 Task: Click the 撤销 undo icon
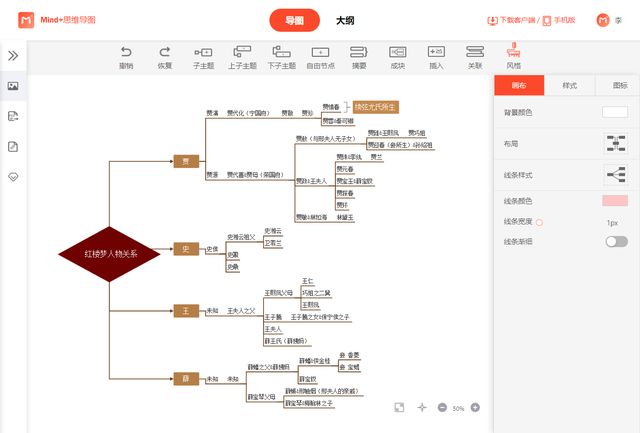coord(126,52)
